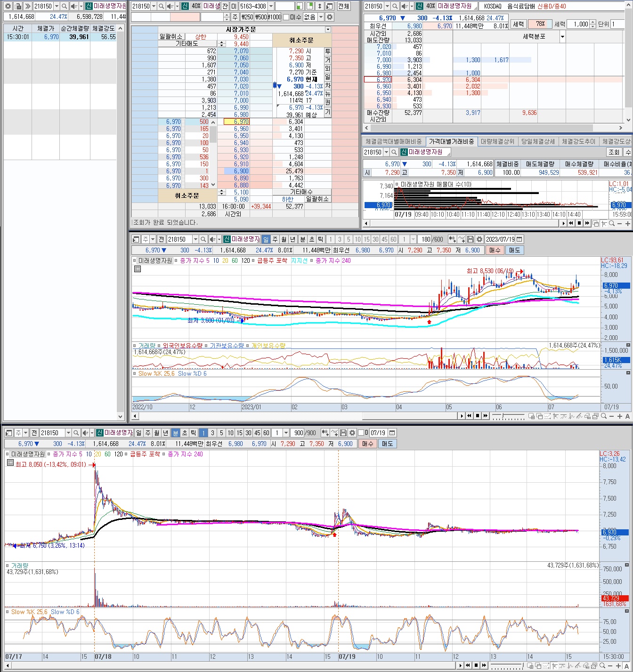Click ₩500 amount button in order window

pos(260,17)
